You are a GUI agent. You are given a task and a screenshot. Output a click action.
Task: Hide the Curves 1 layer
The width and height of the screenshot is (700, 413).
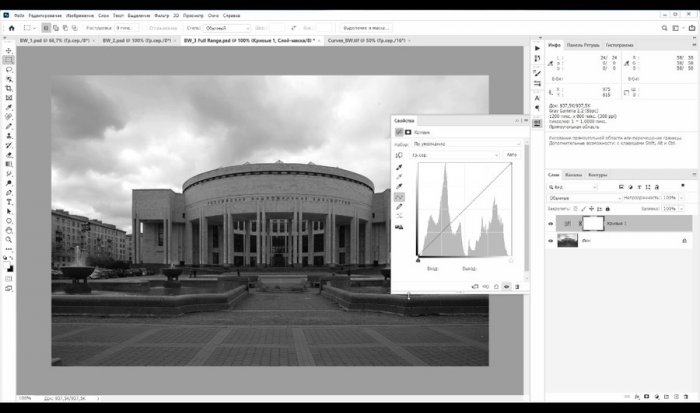click(x=551, y=224)
